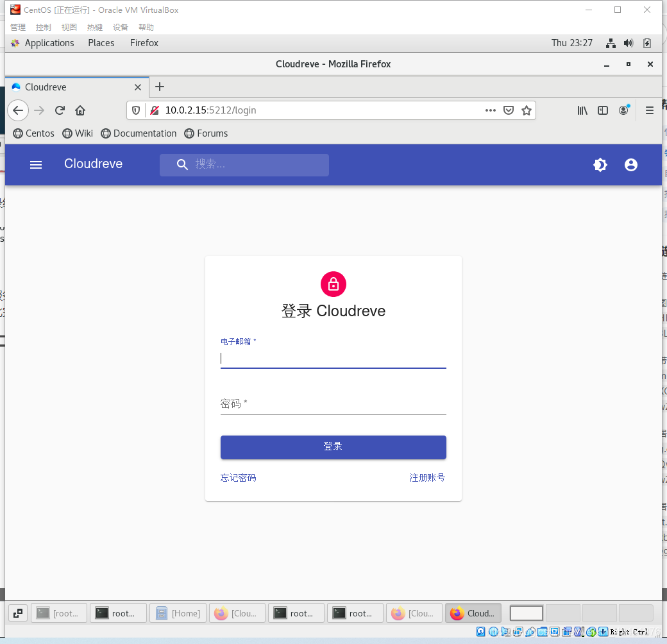Image resolution: width=667 pixels, height=644 pixels.
Task: Click the network status icon in top bar
Action: (x=611, y=43)
